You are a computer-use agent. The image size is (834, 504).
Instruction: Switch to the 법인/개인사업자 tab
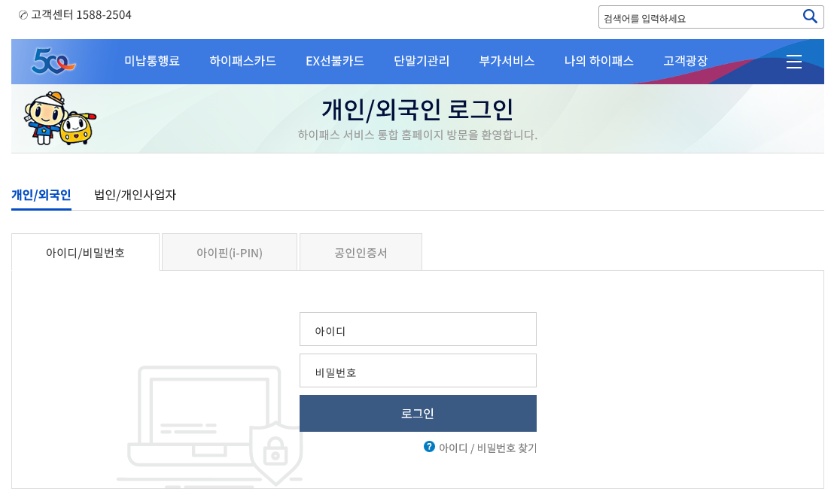[135, 195]
